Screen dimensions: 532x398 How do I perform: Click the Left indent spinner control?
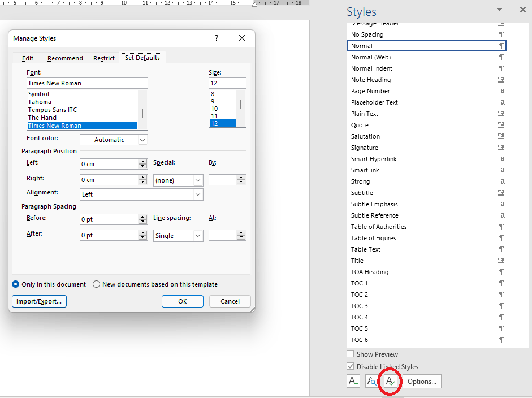click(143, 164)
